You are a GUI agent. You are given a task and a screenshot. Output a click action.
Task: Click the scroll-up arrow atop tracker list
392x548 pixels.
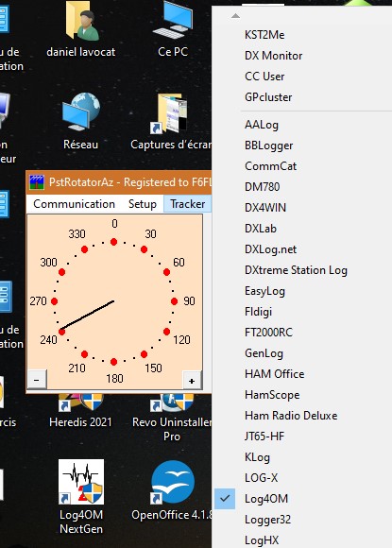235,16
